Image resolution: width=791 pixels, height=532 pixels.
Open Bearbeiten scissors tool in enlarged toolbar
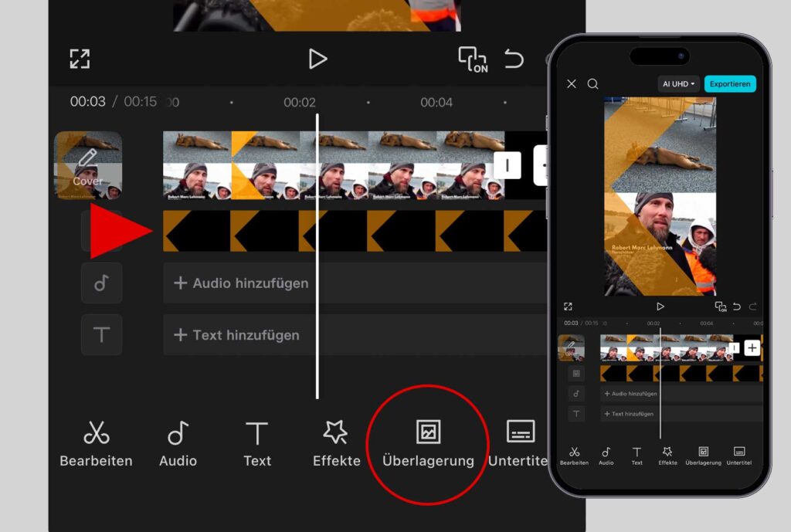pyautogui.click(x=96, y=444)
